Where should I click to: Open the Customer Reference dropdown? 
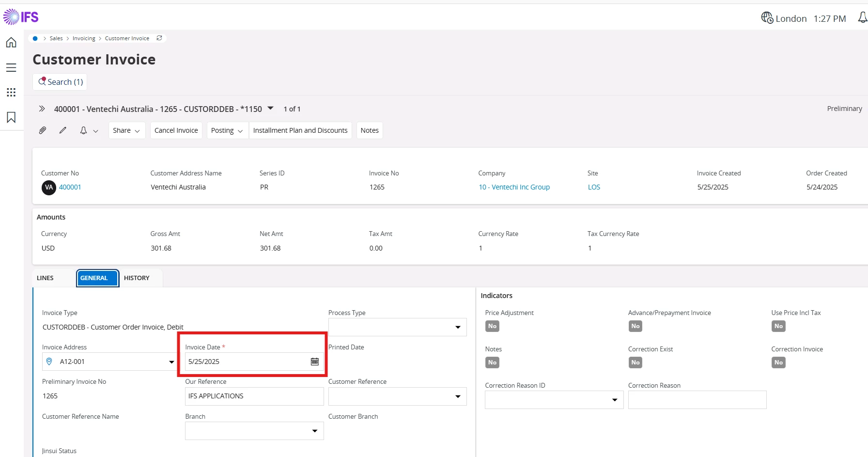click(458, 396)
